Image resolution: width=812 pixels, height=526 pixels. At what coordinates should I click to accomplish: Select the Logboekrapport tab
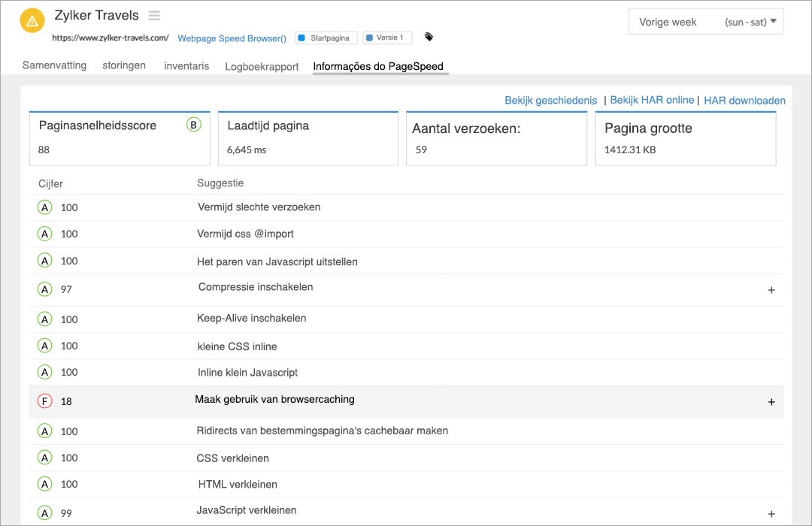(x=261, y=66)
